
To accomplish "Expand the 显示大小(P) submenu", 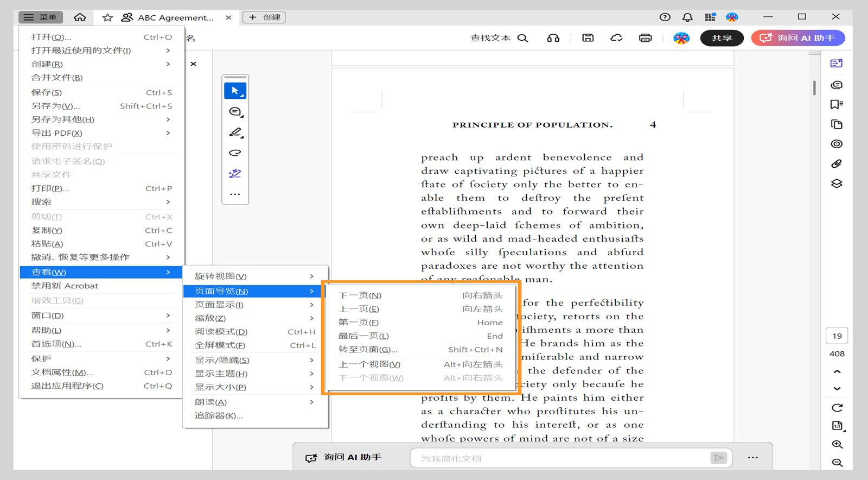I will pos(255,387).
